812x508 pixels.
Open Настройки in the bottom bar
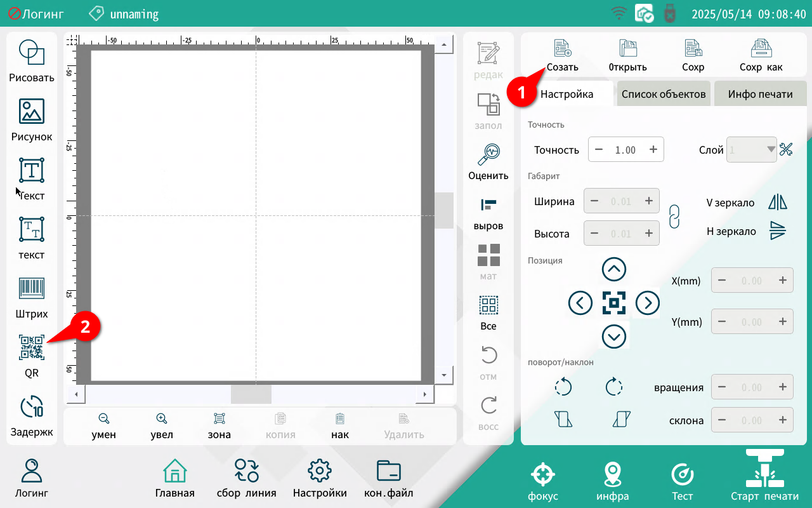tap(320, 479)
